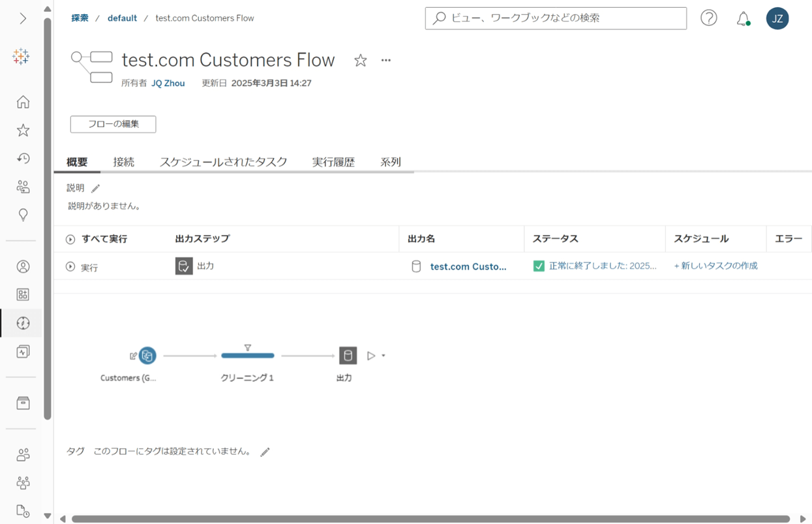Open the JZ user avatar menu
The image size is (812, 524).
pos(777,18)
